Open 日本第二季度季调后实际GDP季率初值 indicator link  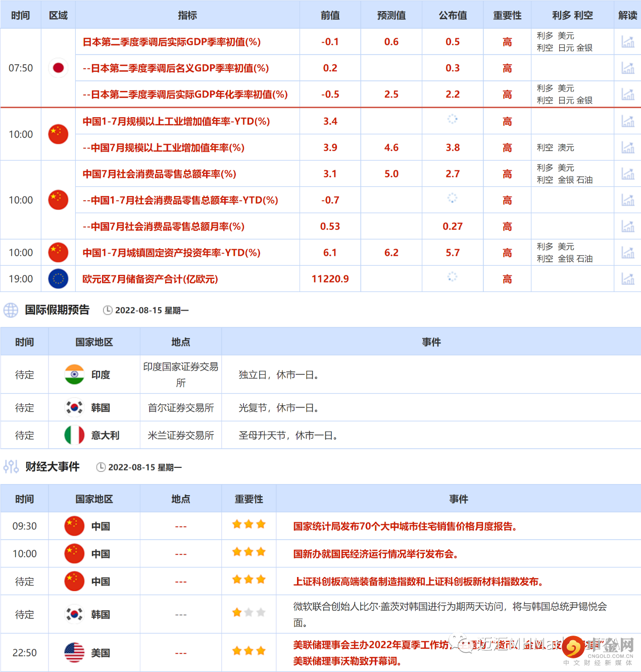(x=172, y=42)
